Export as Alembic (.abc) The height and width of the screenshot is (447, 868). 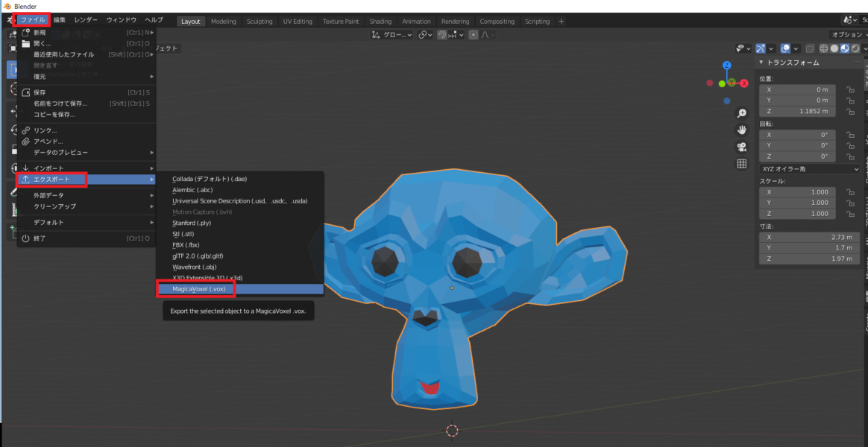(x=240, y=190)
